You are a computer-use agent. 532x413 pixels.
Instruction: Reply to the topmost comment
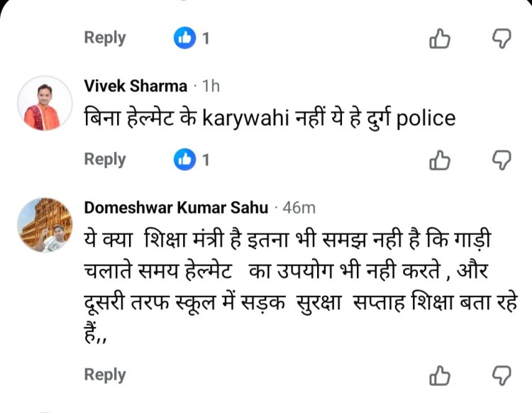[105, 38]
